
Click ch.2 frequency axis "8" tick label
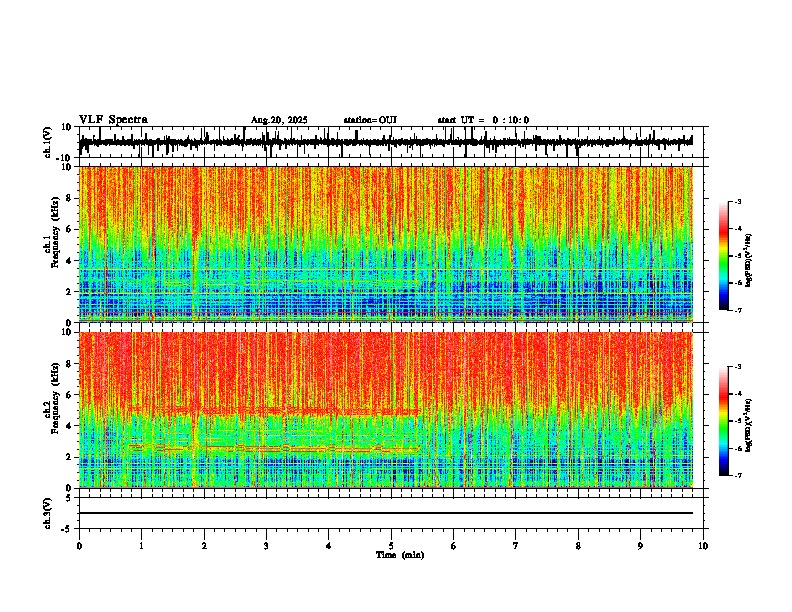tap(70, 364)
